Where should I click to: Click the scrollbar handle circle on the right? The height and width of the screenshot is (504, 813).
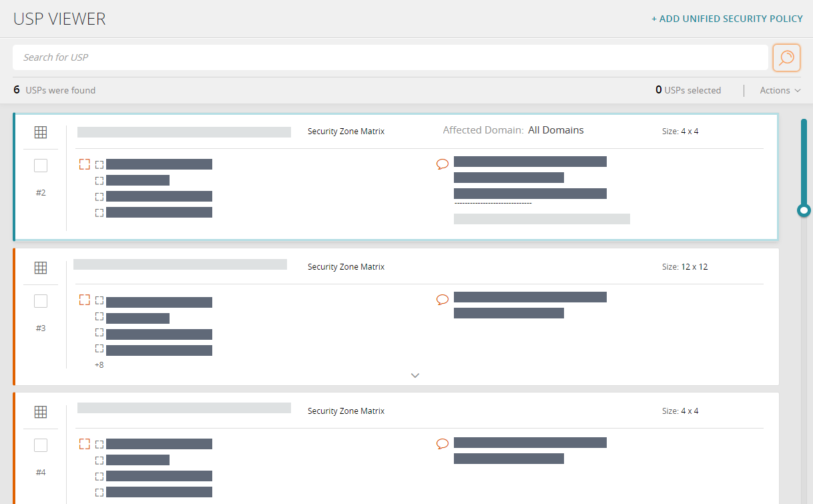(804, 211)
